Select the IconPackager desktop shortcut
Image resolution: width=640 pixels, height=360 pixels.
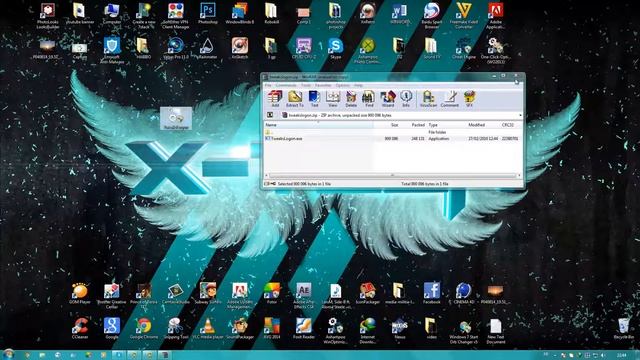pyautogui.click(x=367, y=294)
